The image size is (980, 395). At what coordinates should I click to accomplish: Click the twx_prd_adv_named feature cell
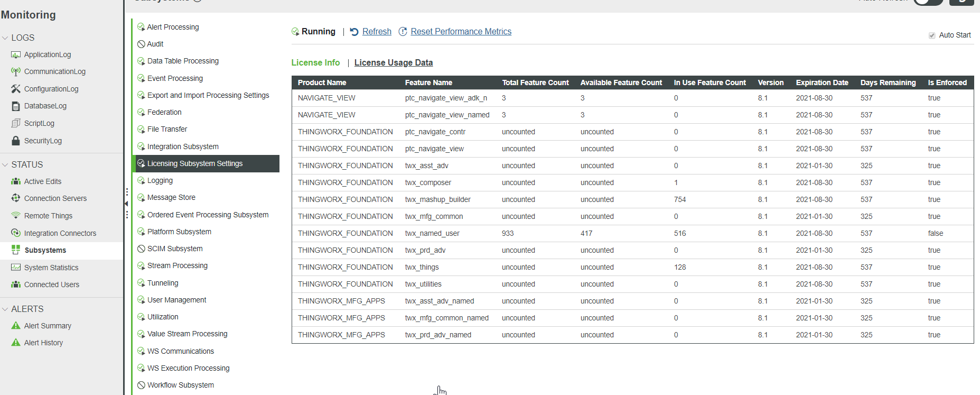click(438, 335)
